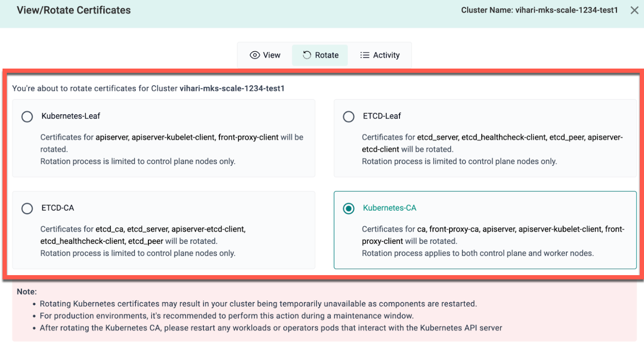Close the View/Rotate Certificates dialog
644x342 pixels.
pos(634,10)
